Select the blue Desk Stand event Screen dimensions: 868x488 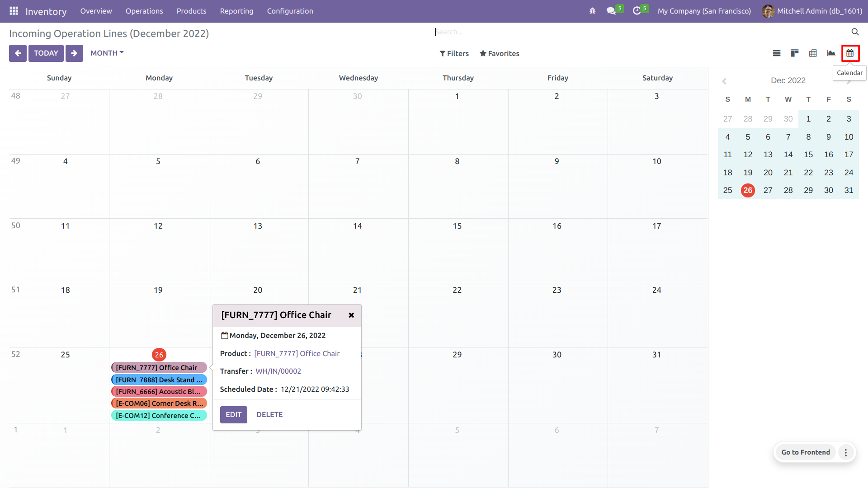[159, 380]
